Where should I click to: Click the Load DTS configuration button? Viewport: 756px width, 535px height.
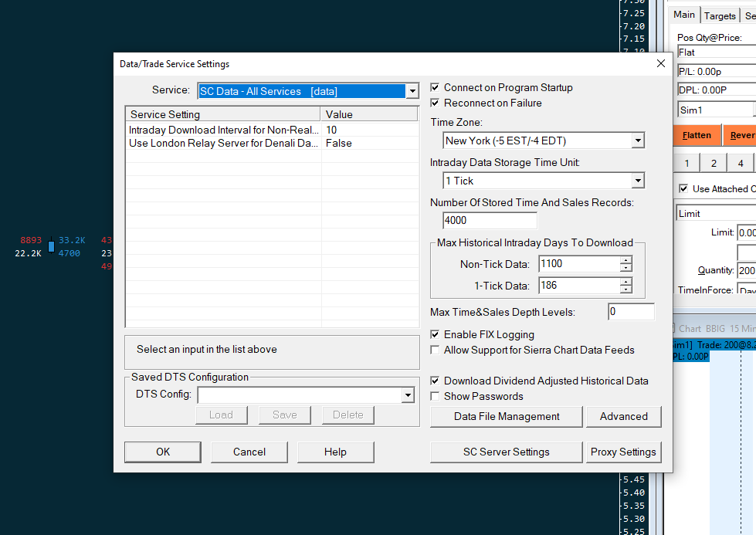pyautogui.click(x=222, y=415)
